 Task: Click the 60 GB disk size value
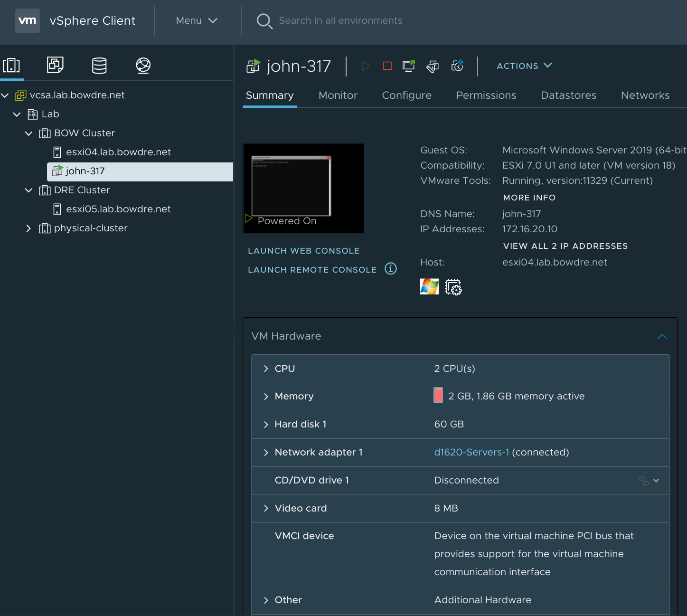point(449,424)
